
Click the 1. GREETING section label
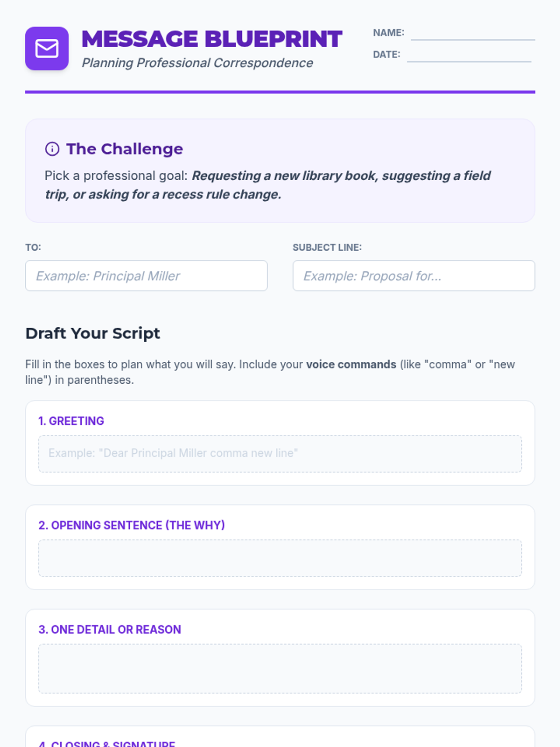(71, 421)
